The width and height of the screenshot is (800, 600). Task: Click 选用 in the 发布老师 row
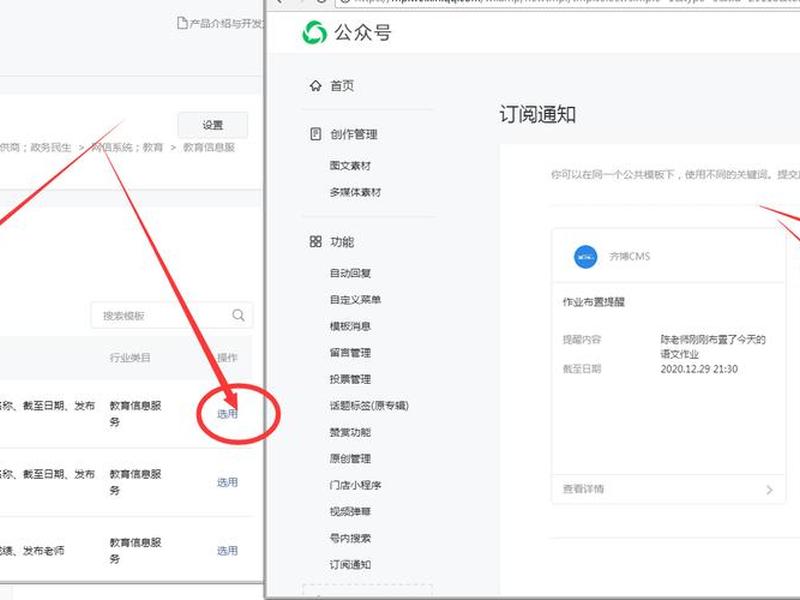227,551
